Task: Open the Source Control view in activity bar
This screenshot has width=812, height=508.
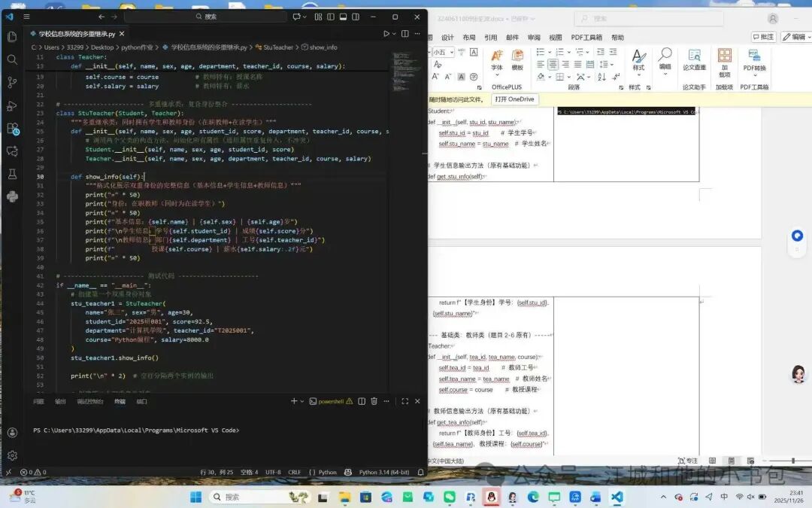Action: click(12, 82)
